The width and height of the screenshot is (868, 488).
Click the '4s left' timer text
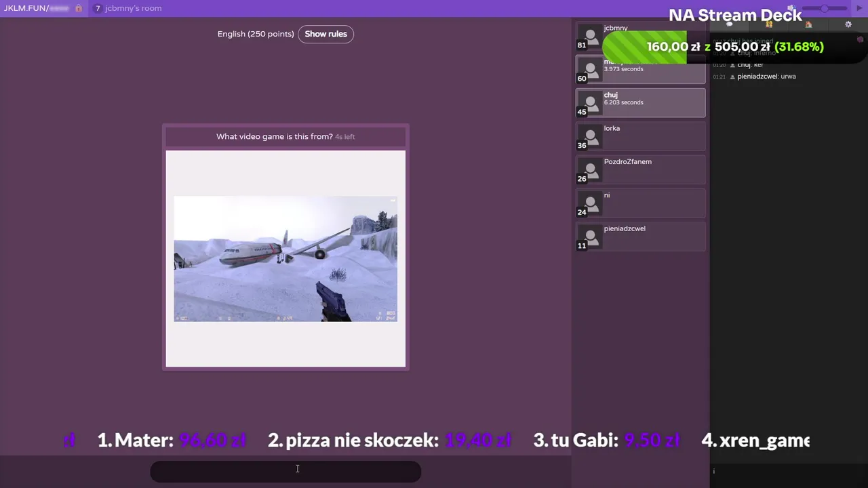tap(345, 137)
